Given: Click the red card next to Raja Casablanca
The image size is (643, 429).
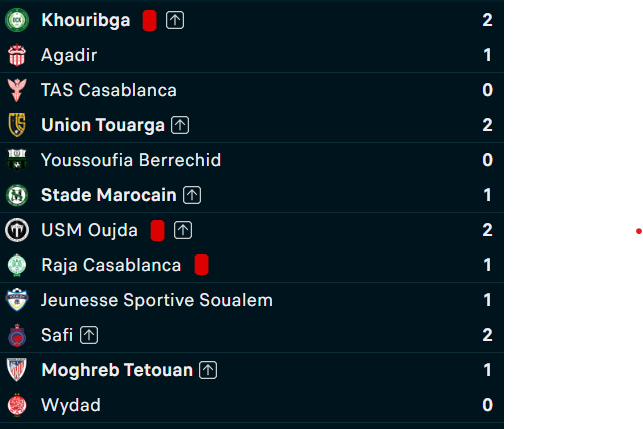Looking at the screenshot, I should click(201, 265).
